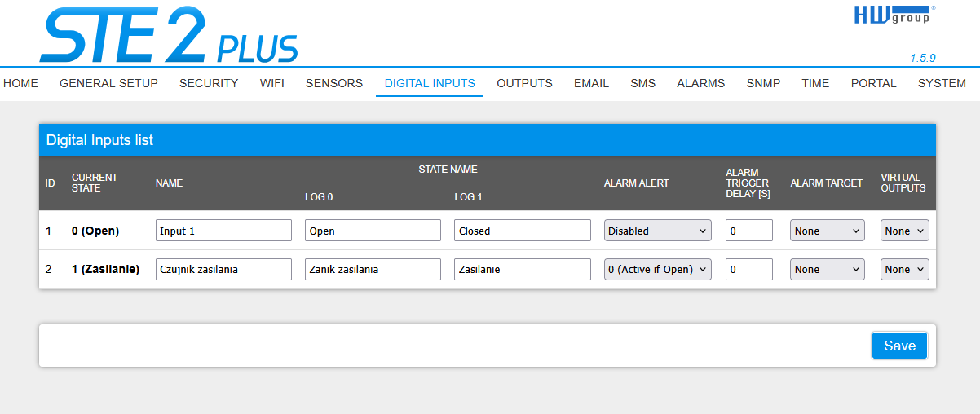Click alarm trigger delay field for input 2
This screenshot has width=980, height=414.
(x=748, y=269)
